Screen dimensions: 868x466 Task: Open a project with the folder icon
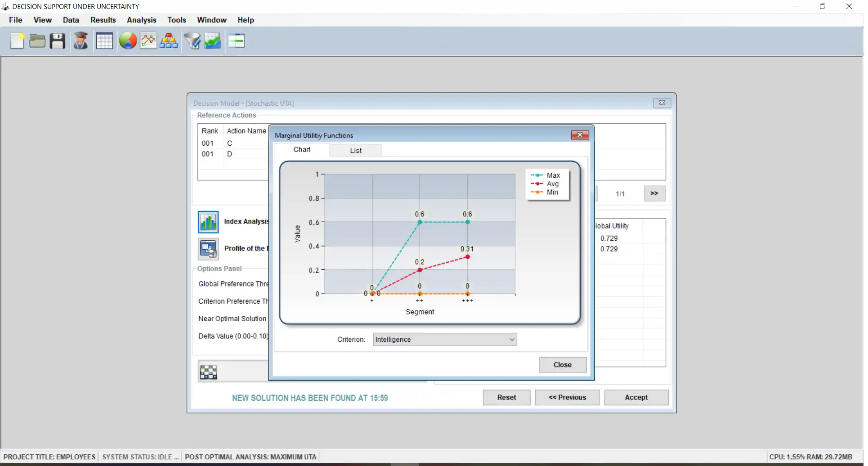click(37, 41)
